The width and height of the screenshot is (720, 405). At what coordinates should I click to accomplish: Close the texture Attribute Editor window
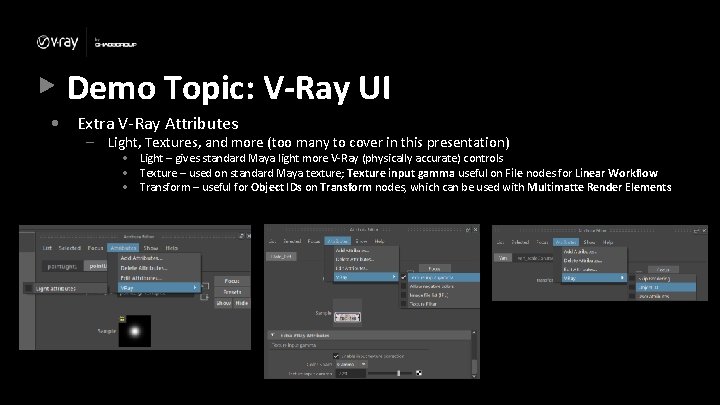point(475,230)
